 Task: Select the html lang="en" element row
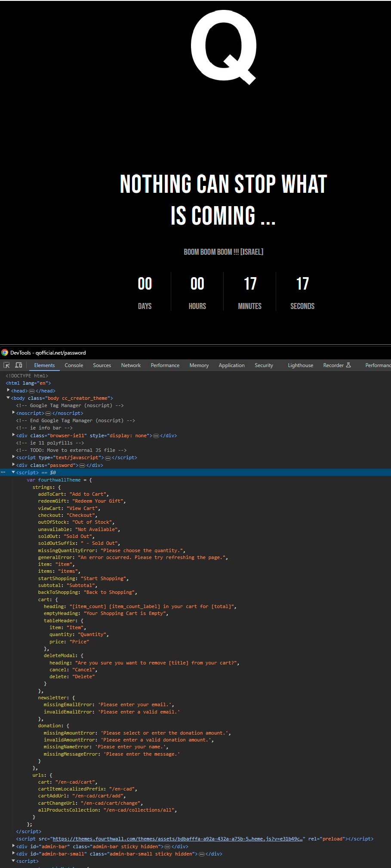[x=28, y=383]
